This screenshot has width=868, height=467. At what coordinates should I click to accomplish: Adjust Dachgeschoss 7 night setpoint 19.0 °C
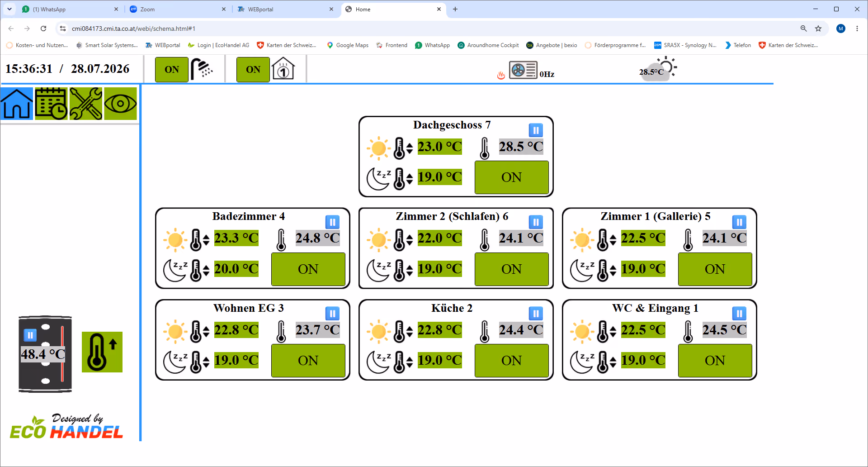[440, 177]
